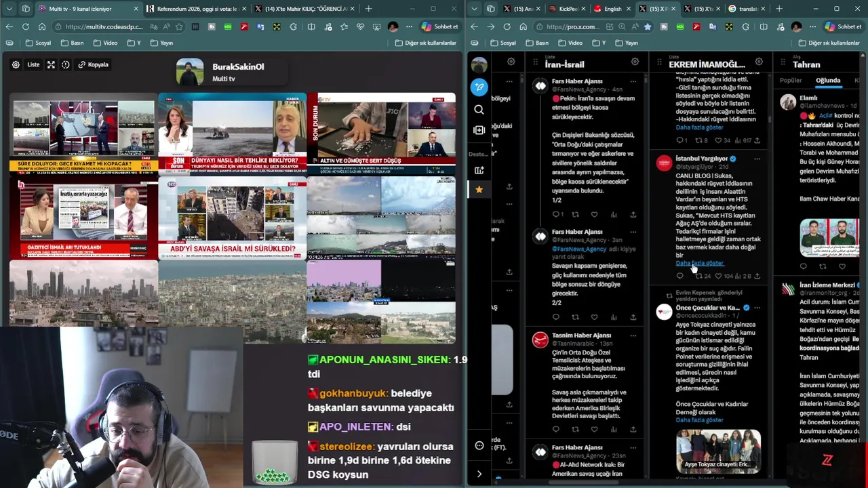868x488 pixels.
Task: Open İran-İsrail column settings icon
Action: pos(635,62)
